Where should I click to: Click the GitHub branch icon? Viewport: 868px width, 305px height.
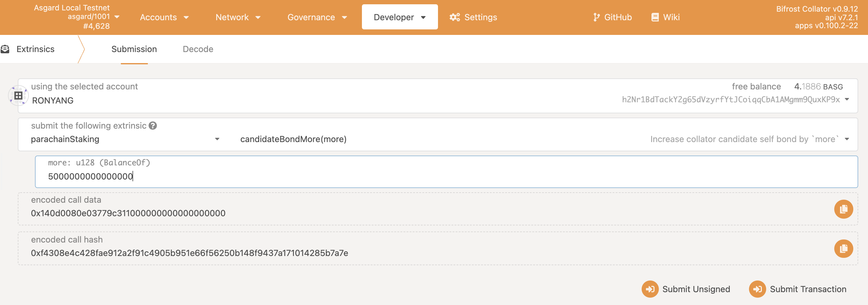(597, 17)
